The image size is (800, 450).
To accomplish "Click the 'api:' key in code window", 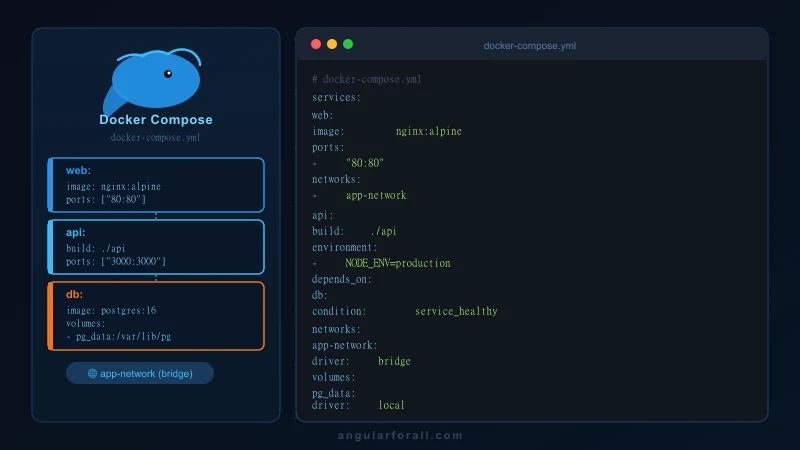I will pos(322,215).
